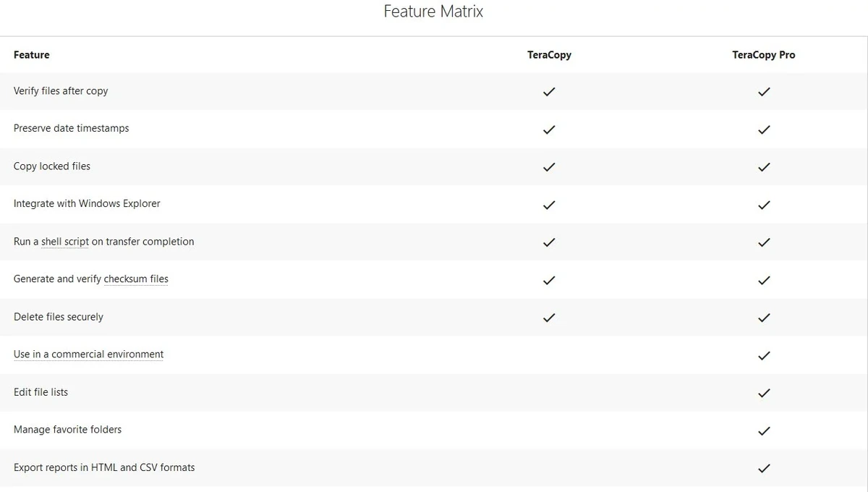Screen dimensions: 868x492
Task: Click the TeraCopy Pro checkmark for Manage favorite folders
Action: click(x=764, y=430)
